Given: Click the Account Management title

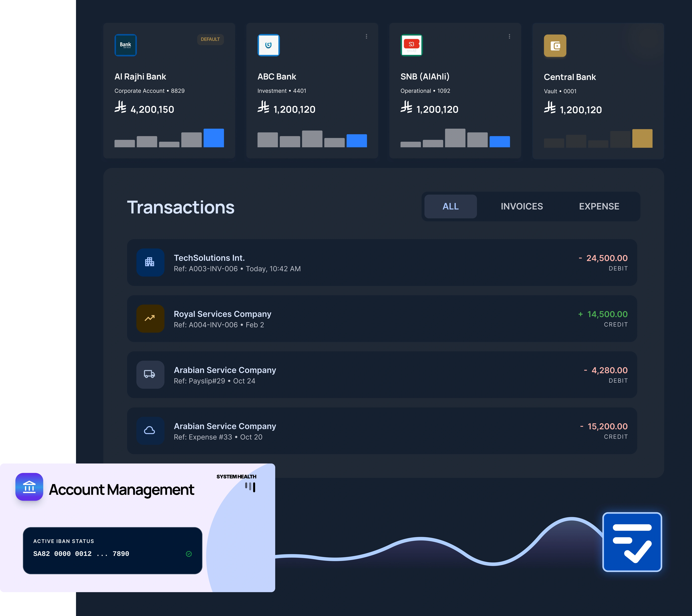Looking at the screenshot, I should (122, 490).
